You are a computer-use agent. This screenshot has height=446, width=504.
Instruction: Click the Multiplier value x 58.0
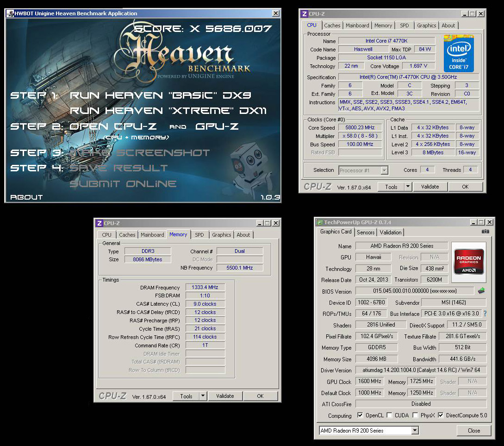360,136
